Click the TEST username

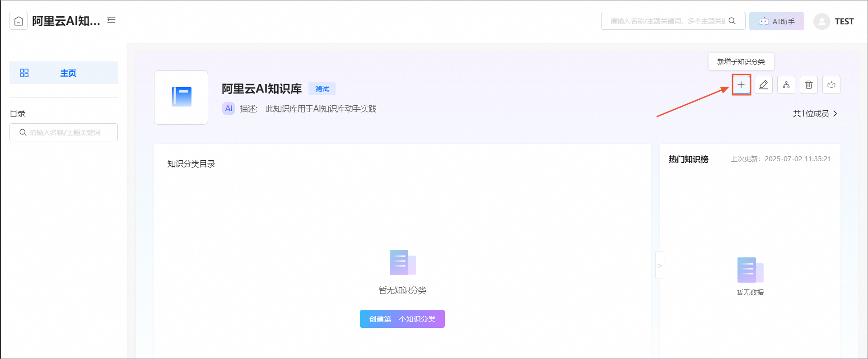pos(844,21)
